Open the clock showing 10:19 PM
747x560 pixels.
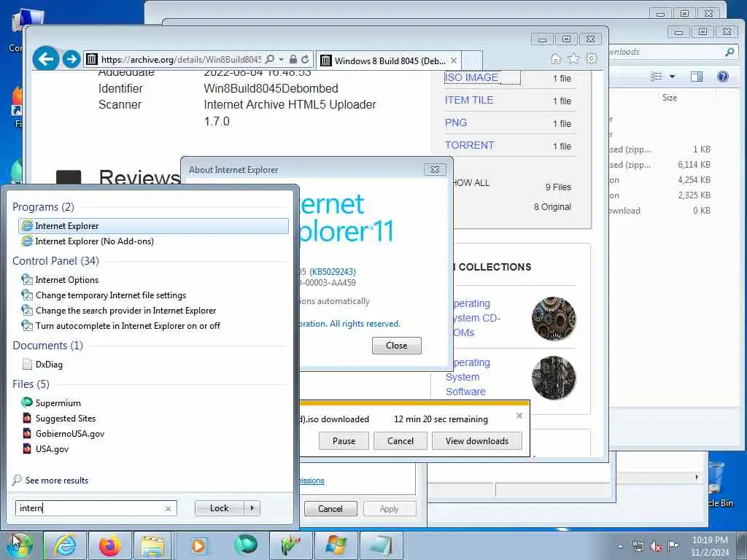click(710, 546)
